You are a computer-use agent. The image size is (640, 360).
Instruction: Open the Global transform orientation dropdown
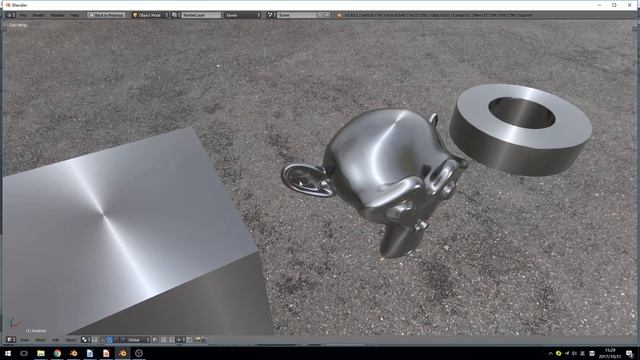(x=138, y=340)
